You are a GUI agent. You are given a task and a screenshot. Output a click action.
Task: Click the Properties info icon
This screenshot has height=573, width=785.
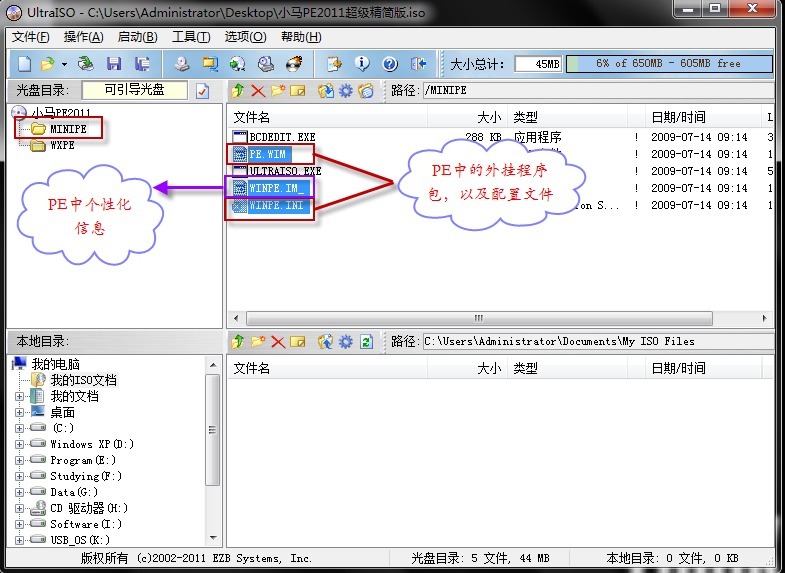362,64
